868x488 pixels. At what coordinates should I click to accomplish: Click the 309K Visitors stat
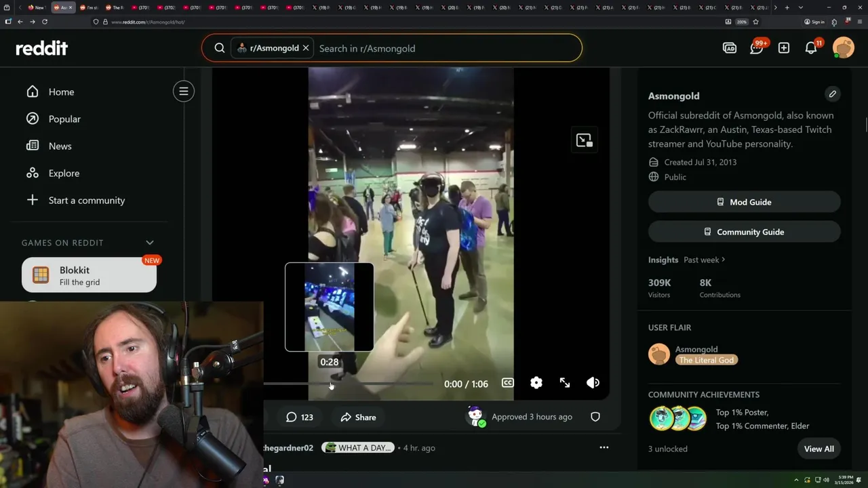659,288
